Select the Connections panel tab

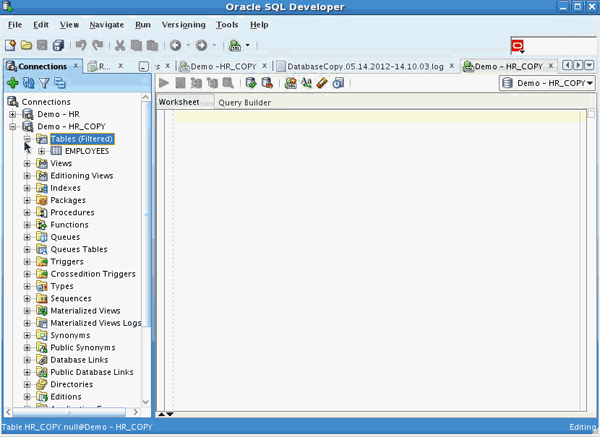[x=42, y=66]
